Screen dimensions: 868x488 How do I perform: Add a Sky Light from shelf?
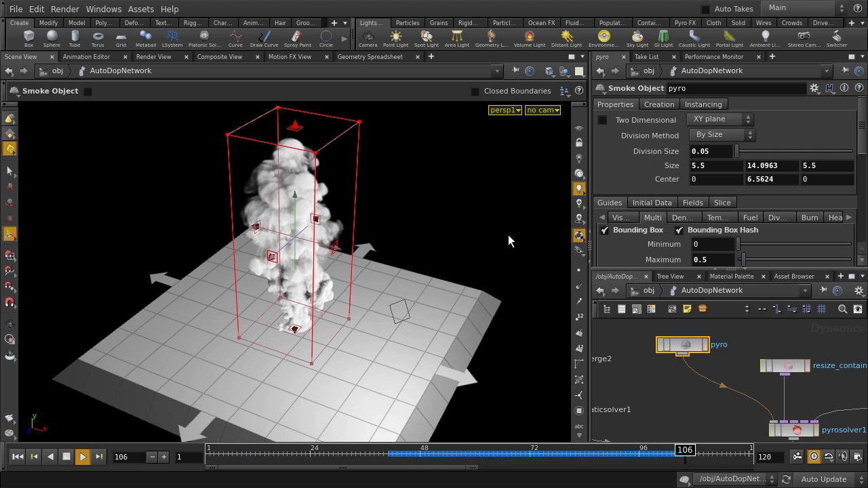coord(637,39)
